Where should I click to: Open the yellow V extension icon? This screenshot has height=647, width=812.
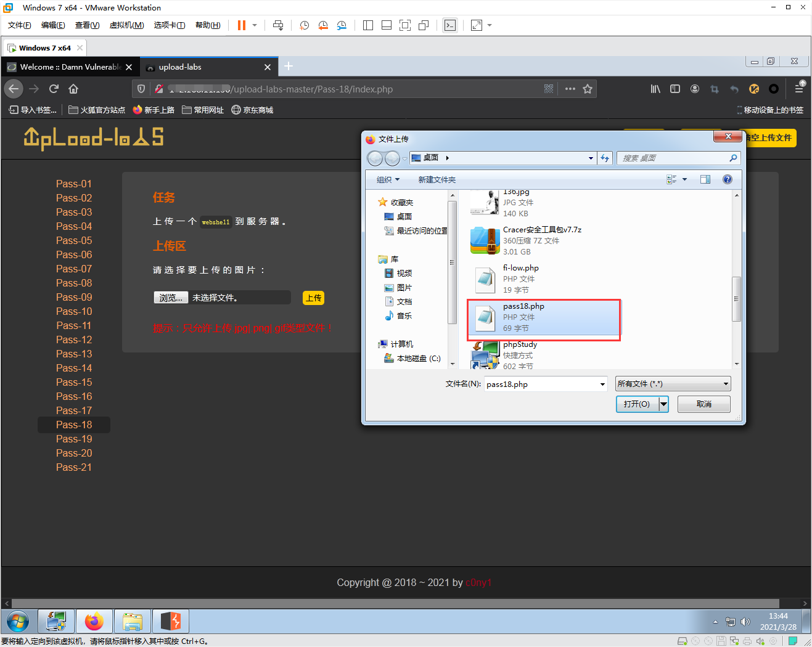click(753, 89)
